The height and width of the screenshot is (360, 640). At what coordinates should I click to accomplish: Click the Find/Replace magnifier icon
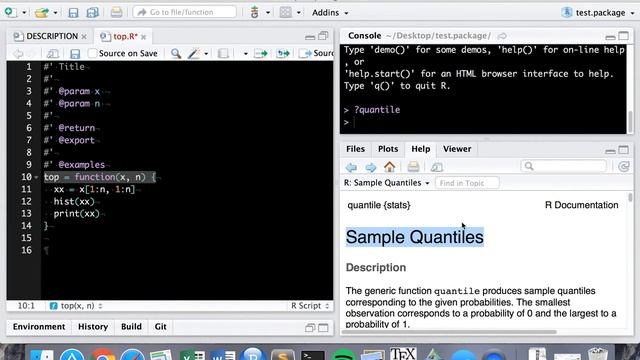pos(176,53)
